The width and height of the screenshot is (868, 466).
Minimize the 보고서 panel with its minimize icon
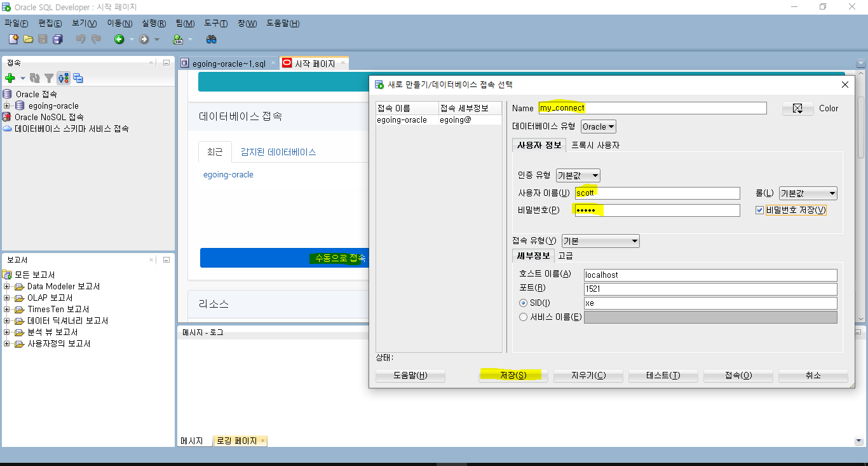[166, 260]
